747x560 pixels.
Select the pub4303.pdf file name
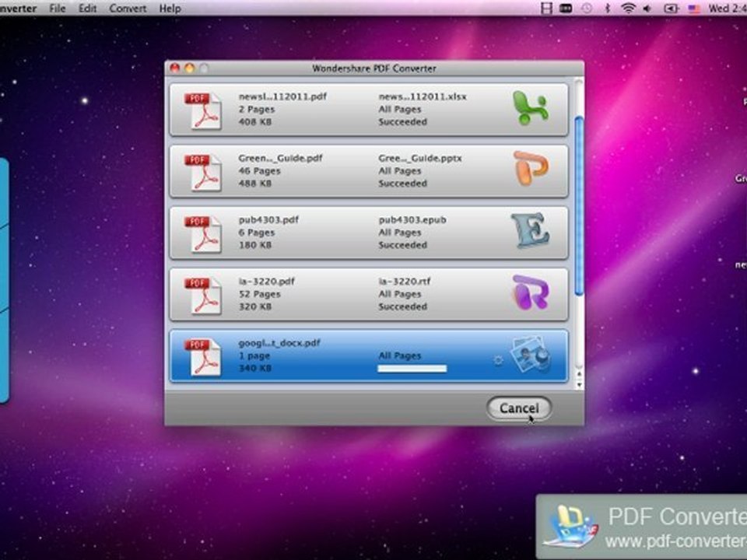pos(268,219)
